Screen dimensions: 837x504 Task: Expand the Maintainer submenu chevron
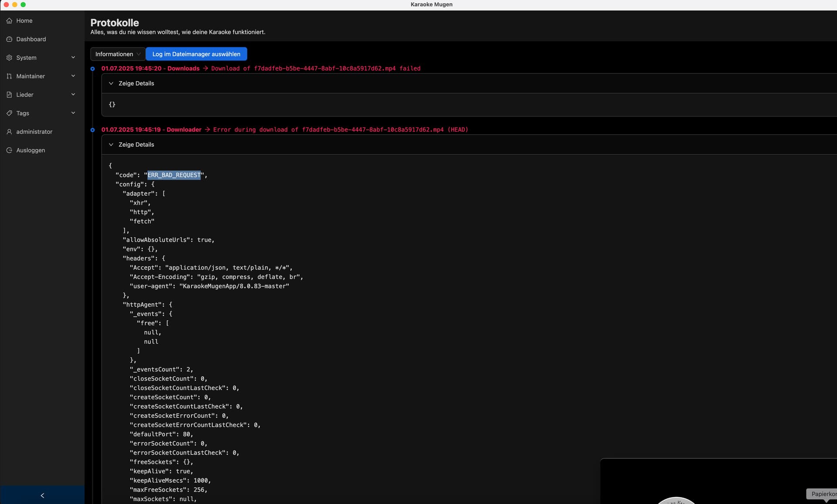pyautogui.click(x=73, y=76)
